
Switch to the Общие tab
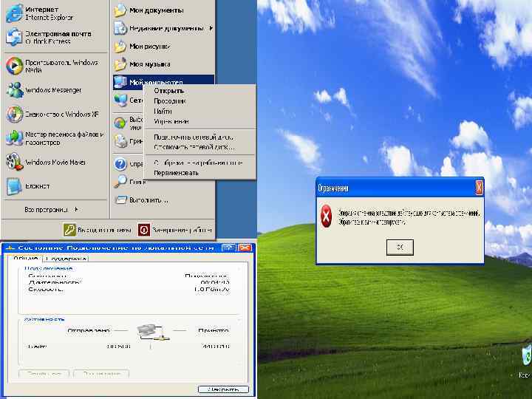click(25, 259)
